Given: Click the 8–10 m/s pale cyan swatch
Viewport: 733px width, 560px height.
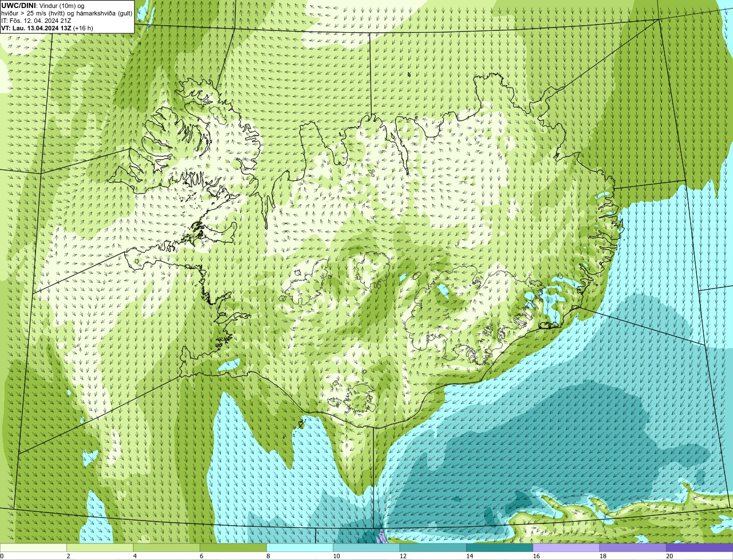Looking at the screenshot, I should pos(299,547).
